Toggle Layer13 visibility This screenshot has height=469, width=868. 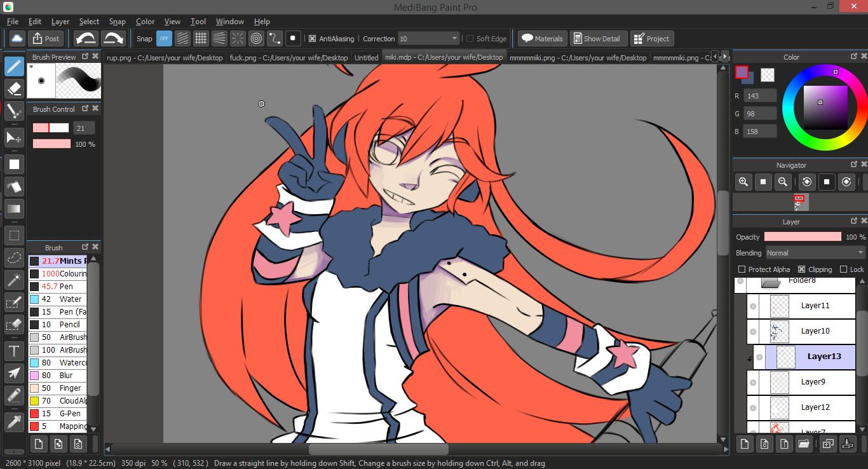tap(759, 357)
